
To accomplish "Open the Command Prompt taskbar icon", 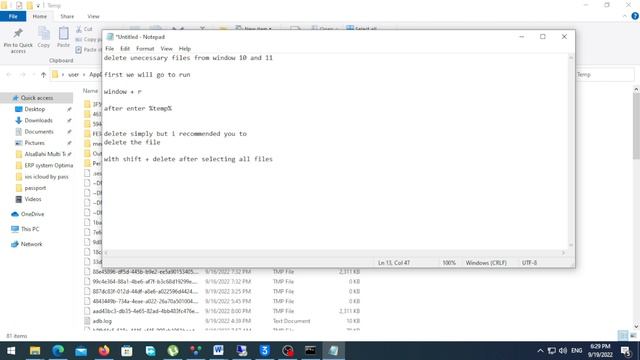I will [310, 351].
